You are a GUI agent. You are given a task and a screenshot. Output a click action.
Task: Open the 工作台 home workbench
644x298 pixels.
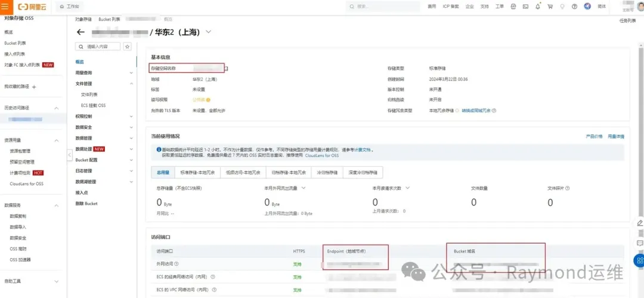70,7
